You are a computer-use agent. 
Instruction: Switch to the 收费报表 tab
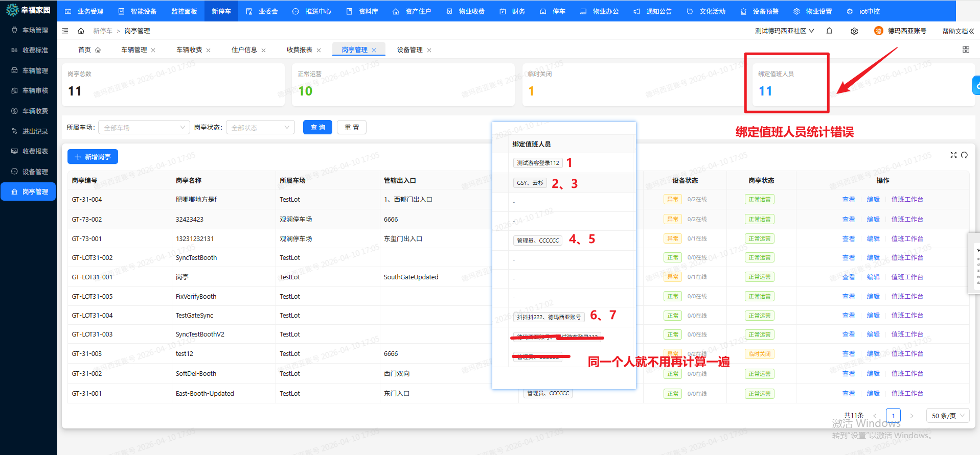(299, 50)
